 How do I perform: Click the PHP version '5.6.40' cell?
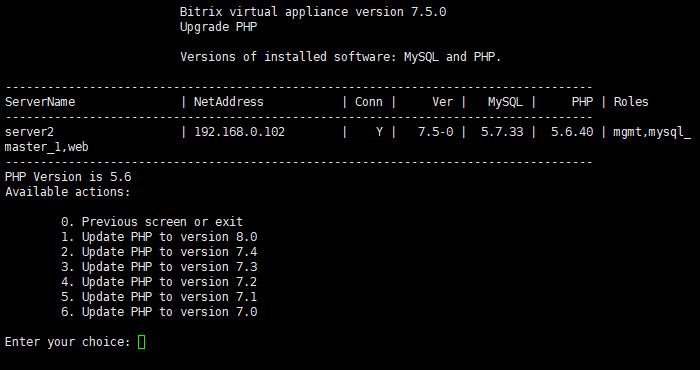tap(572, 132)
